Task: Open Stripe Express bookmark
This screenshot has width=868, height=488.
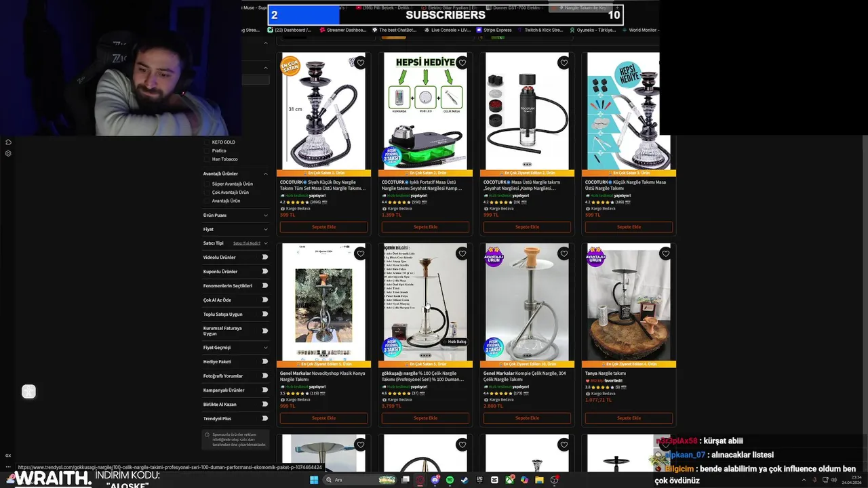Action: pos(494,30)
